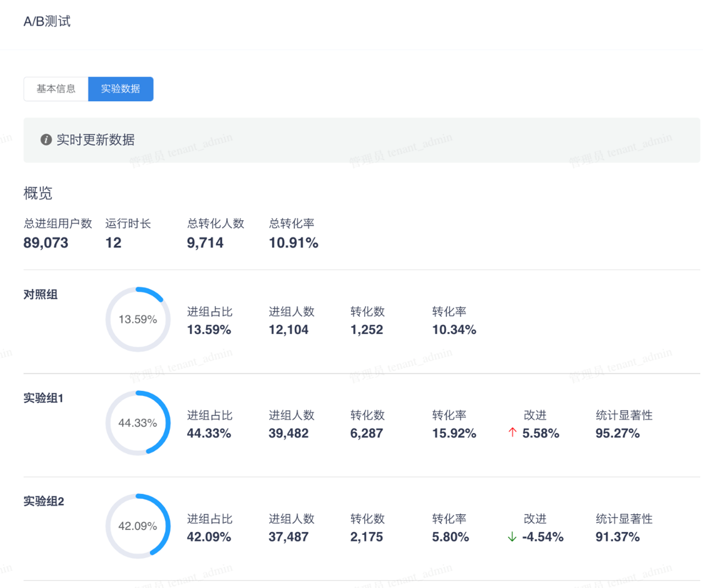Screen dimensions: 703x588
Task: Click the 总转化率 value 10.91%
Action: tap(293, 243)
